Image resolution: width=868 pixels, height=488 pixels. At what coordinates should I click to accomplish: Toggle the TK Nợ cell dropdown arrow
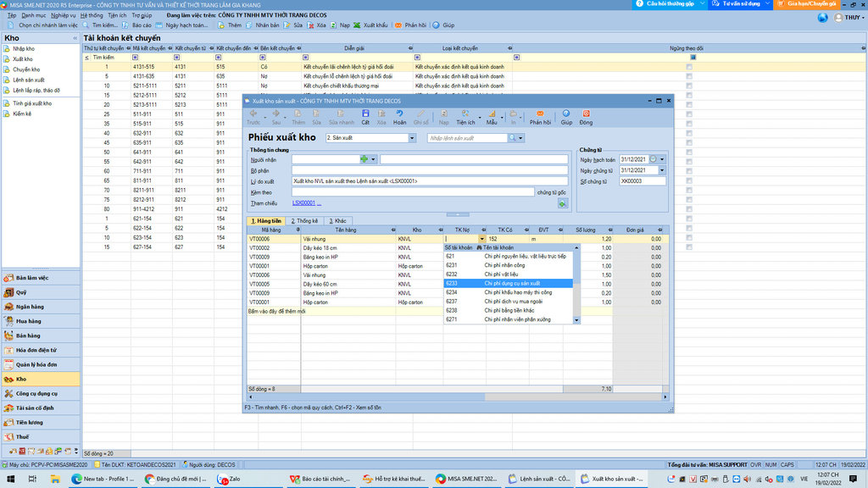[x=482, y=239]
